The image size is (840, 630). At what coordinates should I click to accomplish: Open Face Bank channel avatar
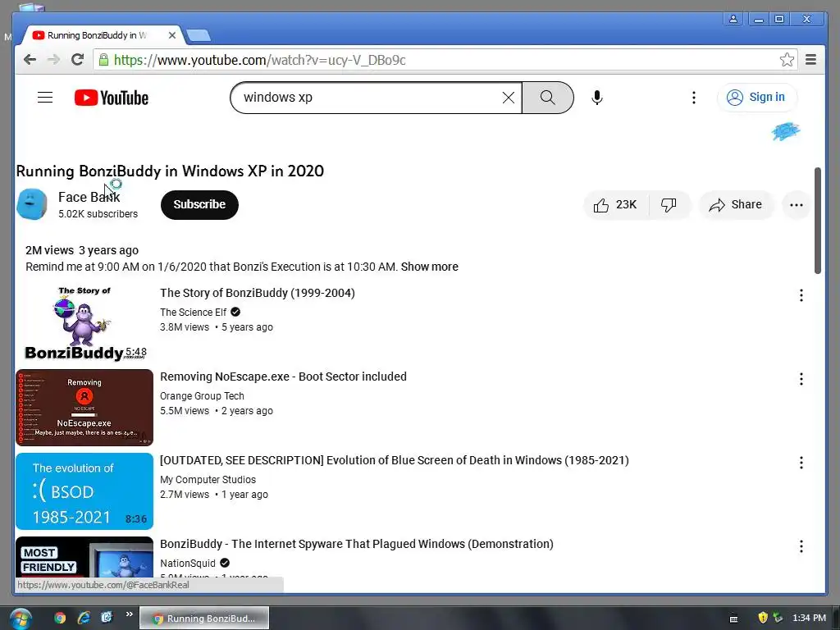point(32,204)
